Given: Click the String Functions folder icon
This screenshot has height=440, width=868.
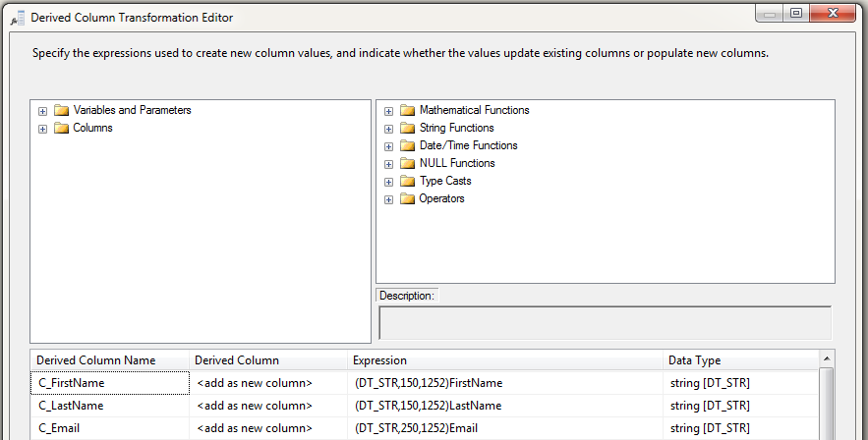Looking at the screenshot, I should tap(407, 128).
